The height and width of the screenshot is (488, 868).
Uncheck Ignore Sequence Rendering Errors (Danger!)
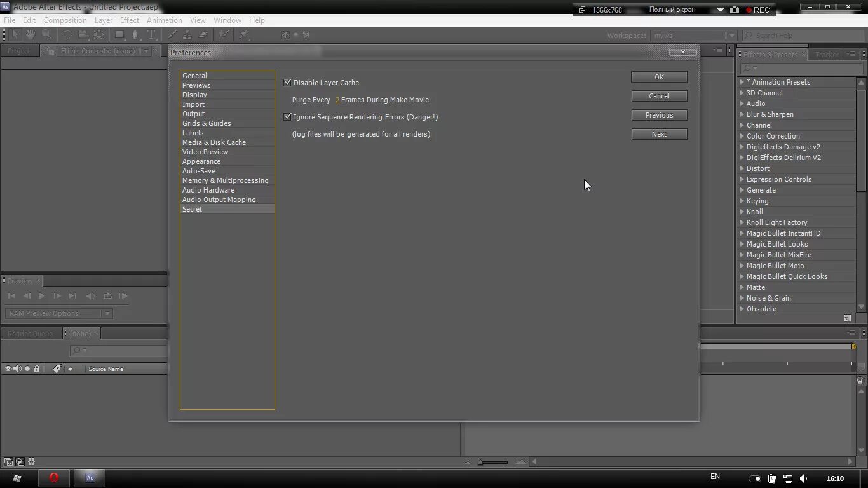coord(287,116)
